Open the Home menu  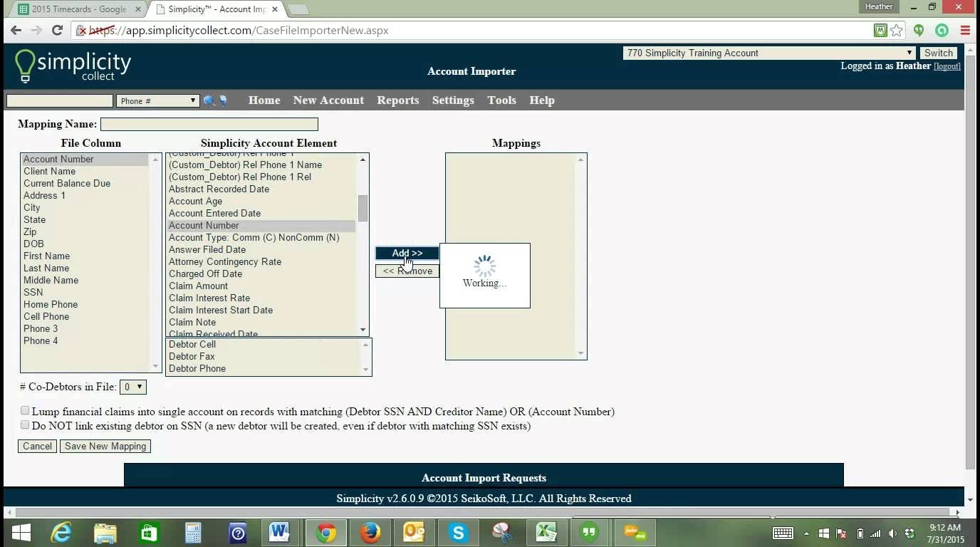[264, 100]
